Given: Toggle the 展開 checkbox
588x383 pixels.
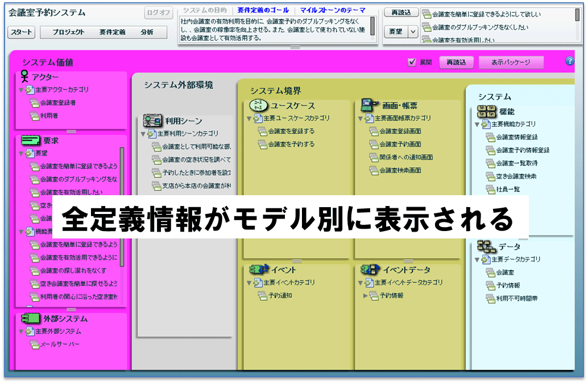Looking at the screenshot, I should pos(412,62).
